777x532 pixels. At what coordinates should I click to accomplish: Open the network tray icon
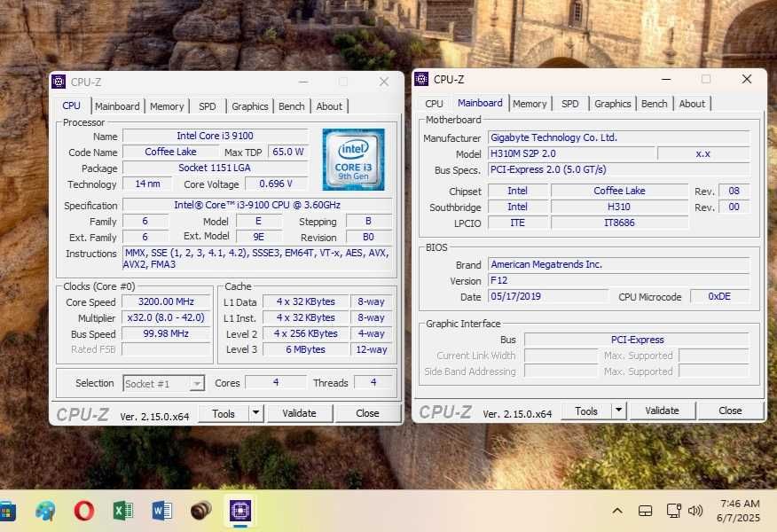[x=673, y=511]
